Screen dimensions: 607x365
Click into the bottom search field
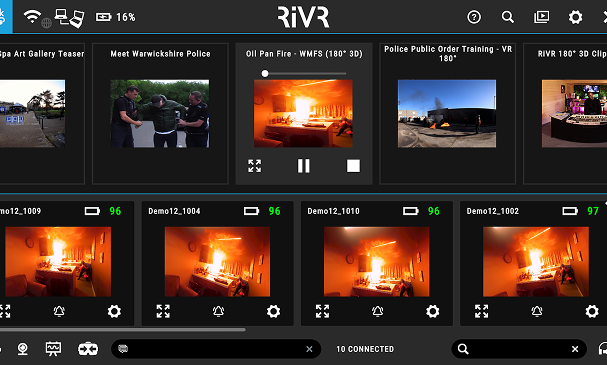[519, 349]
